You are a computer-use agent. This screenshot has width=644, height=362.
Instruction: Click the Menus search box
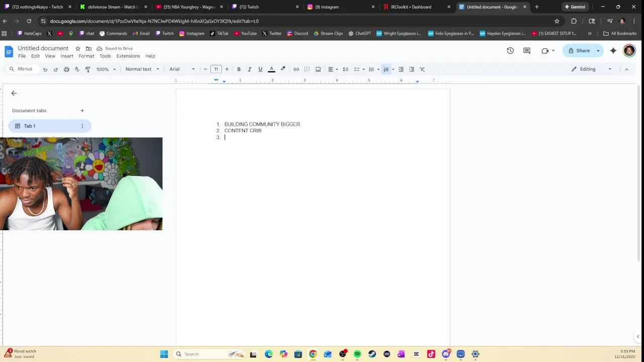(23, 69)
